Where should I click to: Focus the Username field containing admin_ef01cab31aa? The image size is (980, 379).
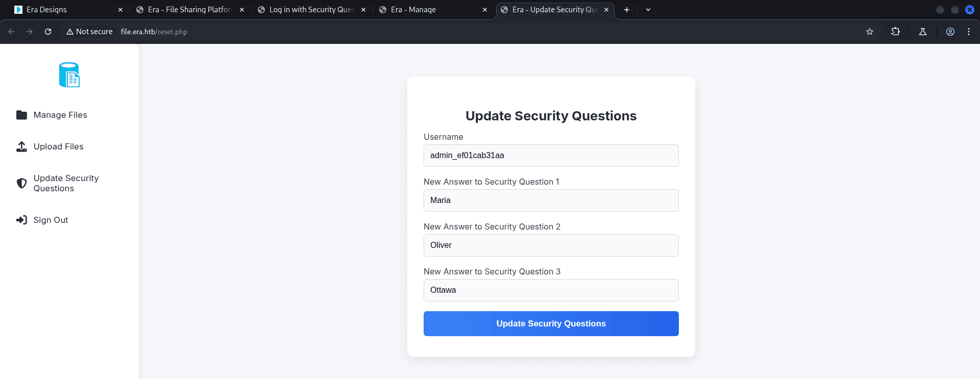click(x=551, y=156)
